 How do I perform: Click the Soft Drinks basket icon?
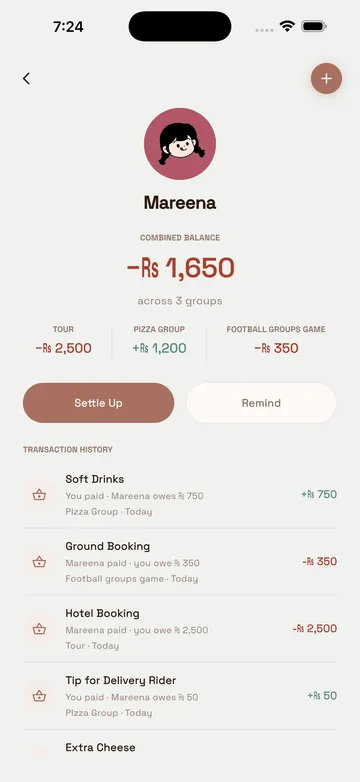click(39, 495)
